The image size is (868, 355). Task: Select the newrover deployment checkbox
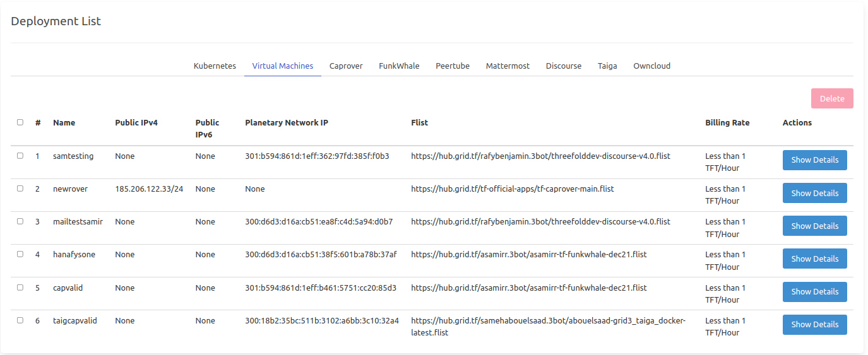(20, 189)
